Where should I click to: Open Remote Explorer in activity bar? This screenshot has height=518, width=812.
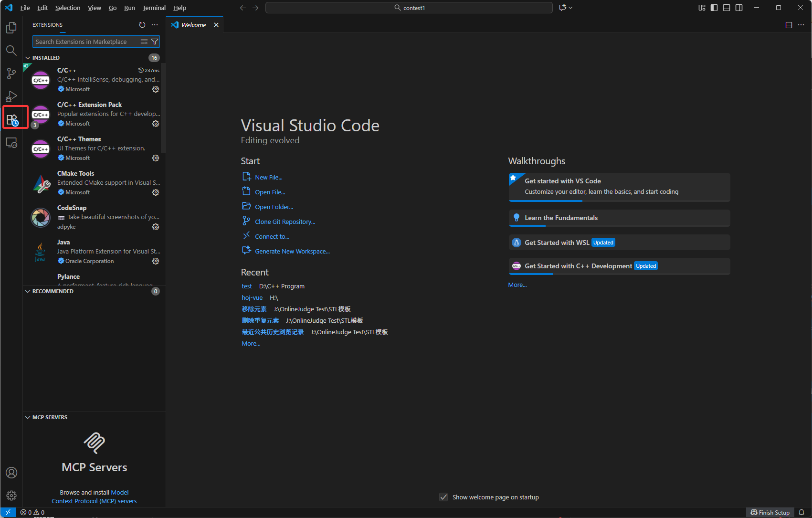pos(11,143)
